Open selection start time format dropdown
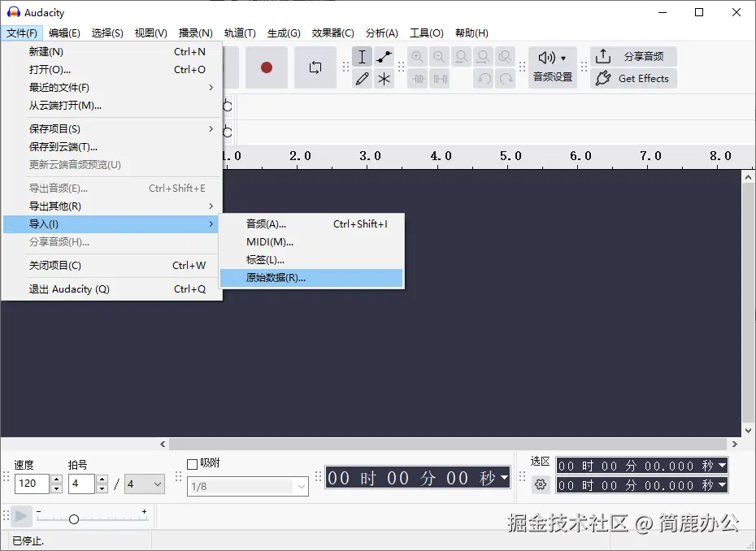 722,466
